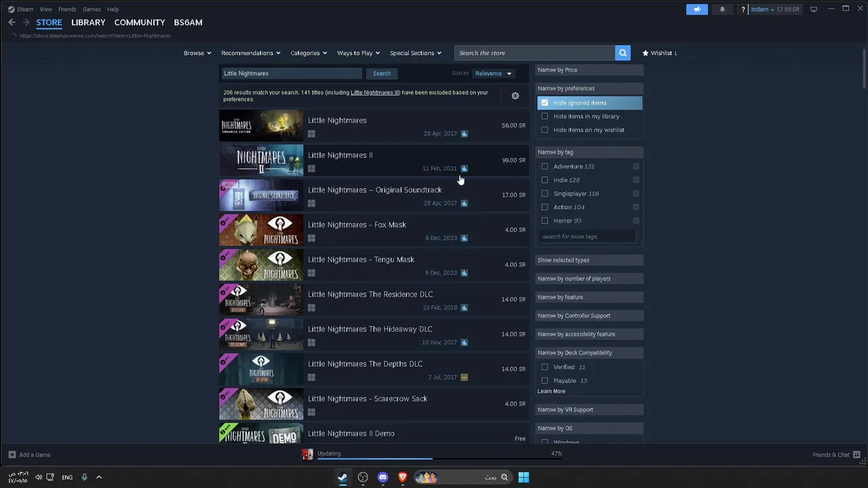
Task: Open the View menu
Action: click(45, 9)
